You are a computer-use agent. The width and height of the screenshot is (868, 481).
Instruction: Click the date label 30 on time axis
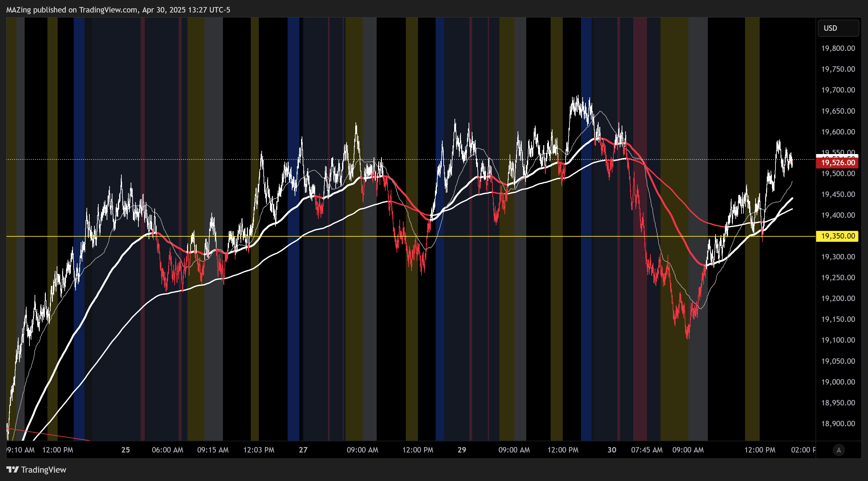point(612,450)
